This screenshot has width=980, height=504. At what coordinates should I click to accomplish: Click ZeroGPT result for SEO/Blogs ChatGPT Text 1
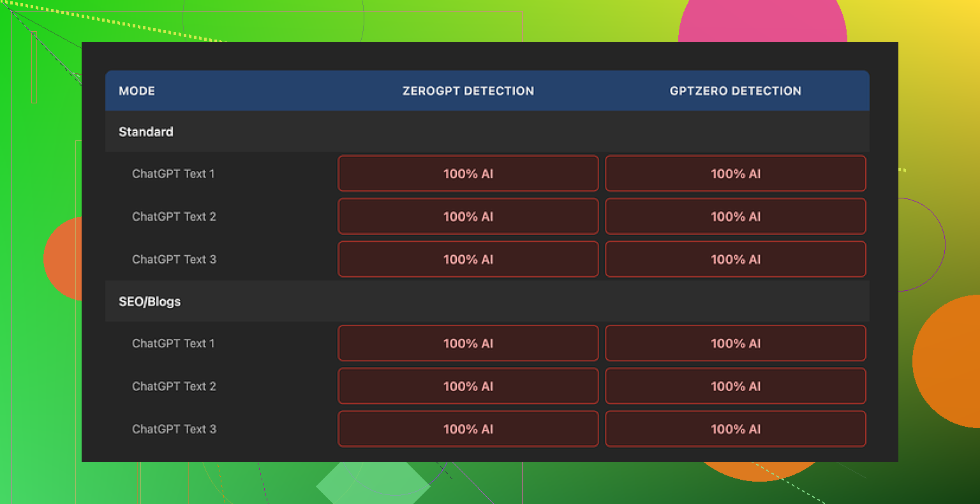click(x=468, y=343)
